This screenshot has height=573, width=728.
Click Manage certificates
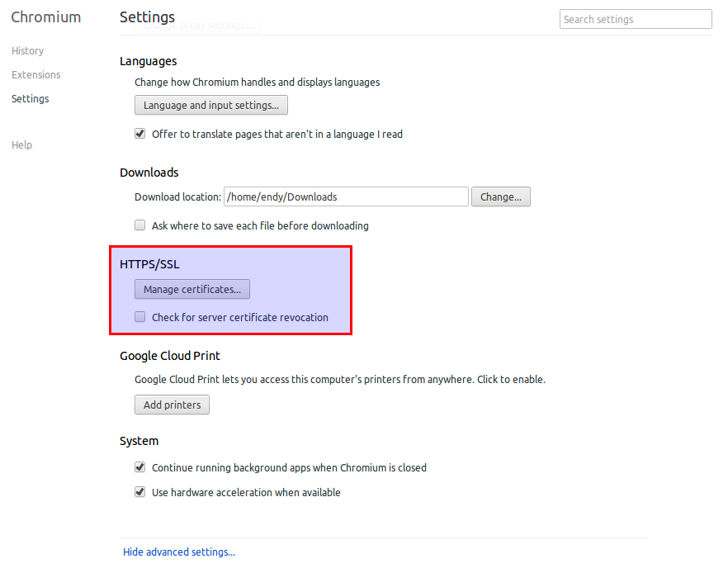pos(191,289)
